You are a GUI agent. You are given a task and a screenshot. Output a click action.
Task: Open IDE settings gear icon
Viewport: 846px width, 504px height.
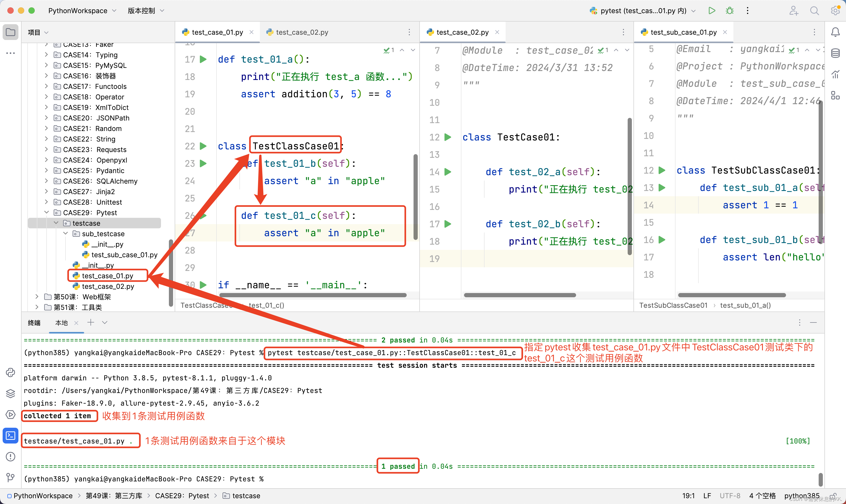point(835,11)
